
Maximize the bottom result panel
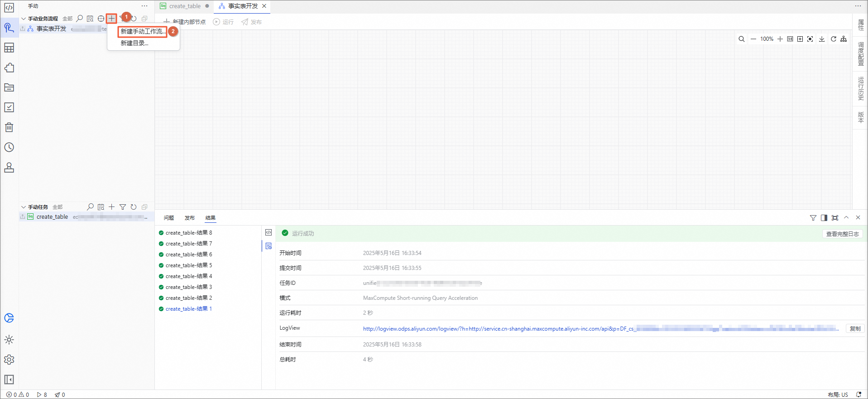point(835,218)
